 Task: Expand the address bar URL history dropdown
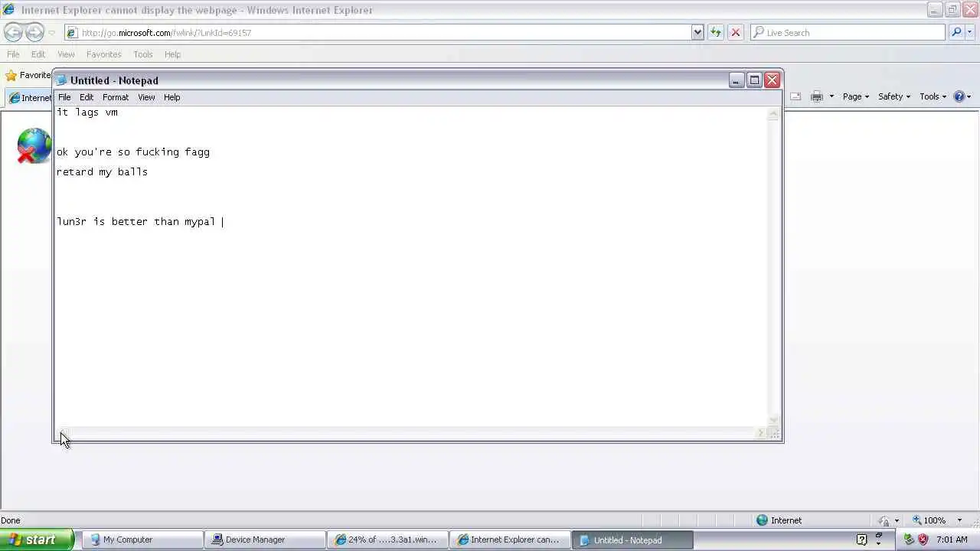coord(697,32)
